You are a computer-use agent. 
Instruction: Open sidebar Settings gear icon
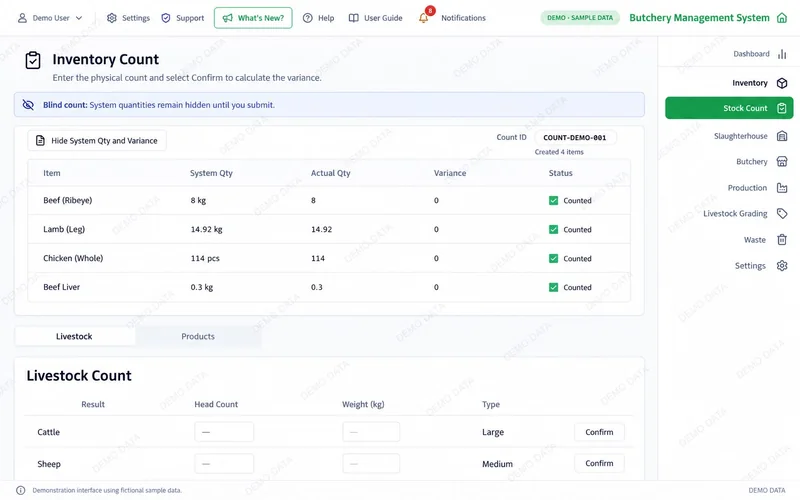pyautogui.click(x=782, y=266)
